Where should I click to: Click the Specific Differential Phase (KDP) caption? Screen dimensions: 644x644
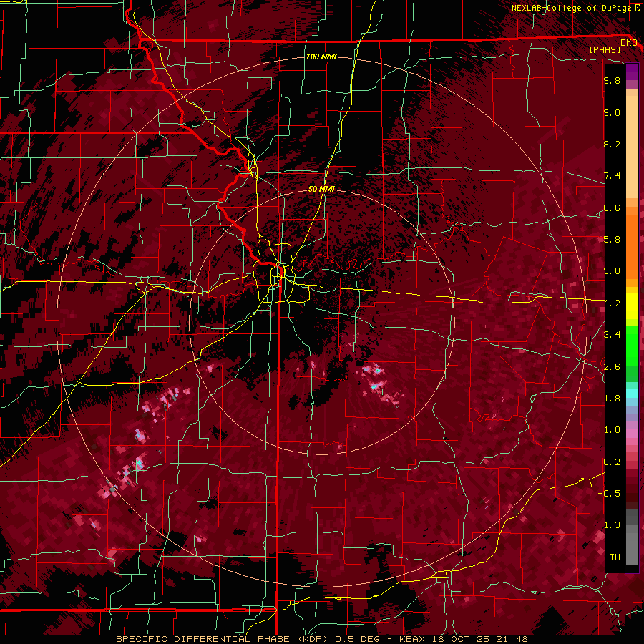222,639
